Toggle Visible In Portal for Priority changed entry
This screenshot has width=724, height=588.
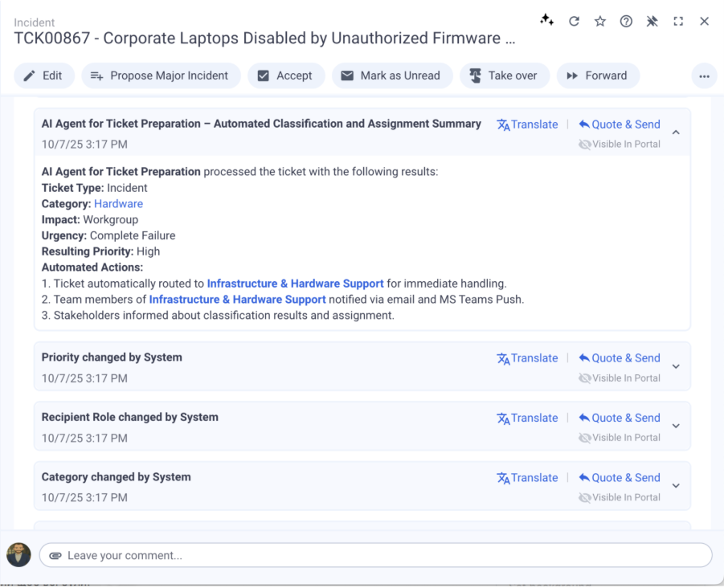click(x=620, y=378)
